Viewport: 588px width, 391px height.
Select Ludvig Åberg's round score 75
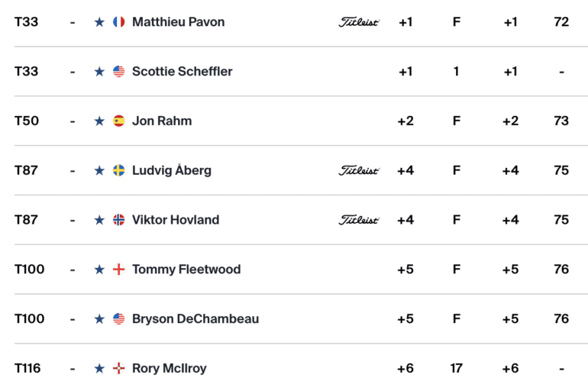click(561, 170)
